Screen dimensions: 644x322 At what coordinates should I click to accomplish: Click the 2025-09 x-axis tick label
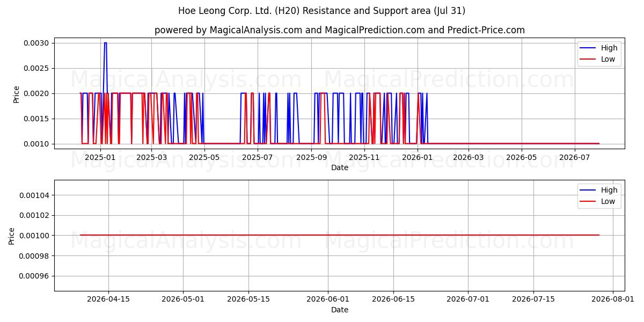pyautogui.click(x=311, y=157)
